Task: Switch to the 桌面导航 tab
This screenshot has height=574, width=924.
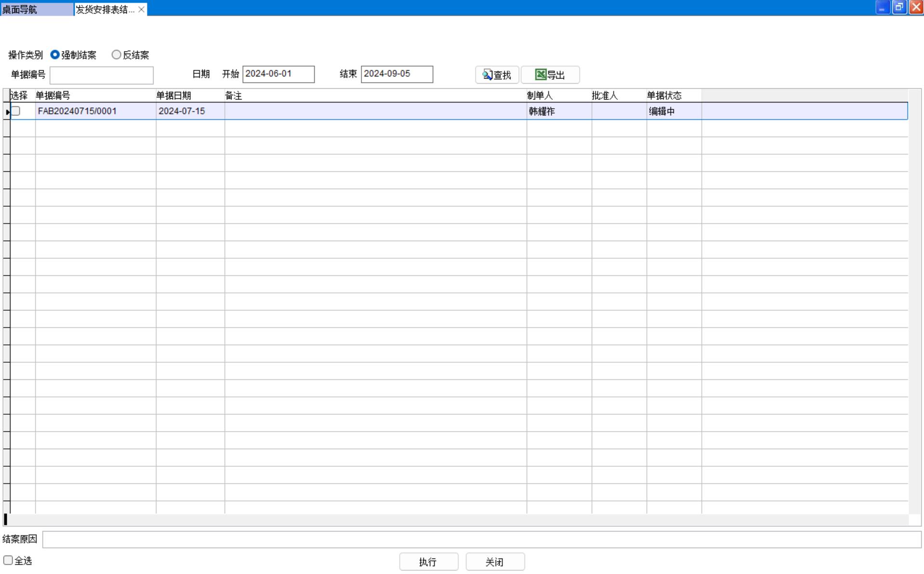Action: [x=37, y=9]
